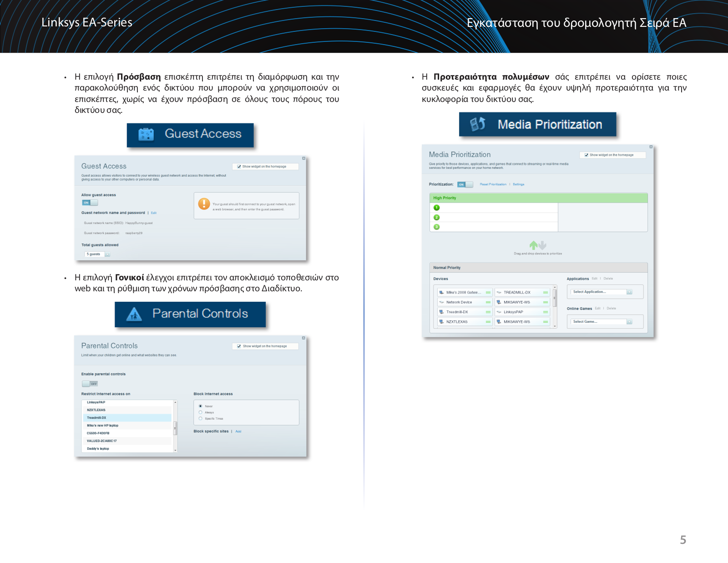
Task: Click Edit next to Applications
Action: point(594,279)
